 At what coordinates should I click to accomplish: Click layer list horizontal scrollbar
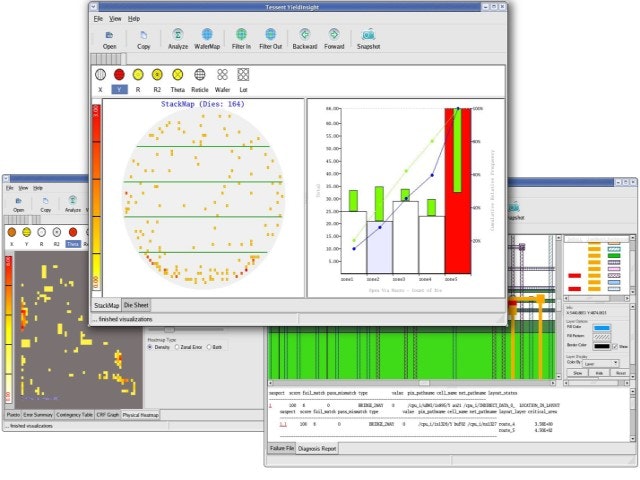597,299
